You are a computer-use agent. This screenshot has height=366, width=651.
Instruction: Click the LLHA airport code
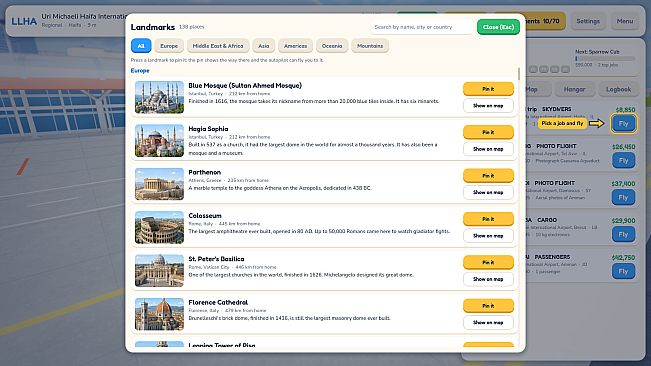(x=24, y=21)
